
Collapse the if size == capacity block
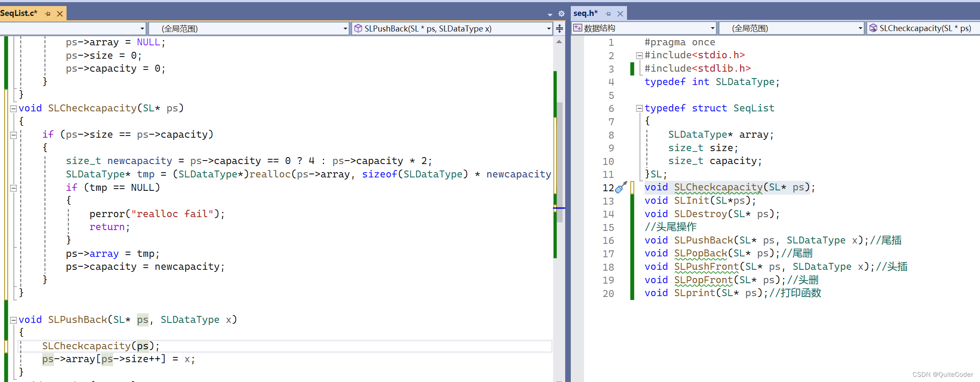click(13, 135)
